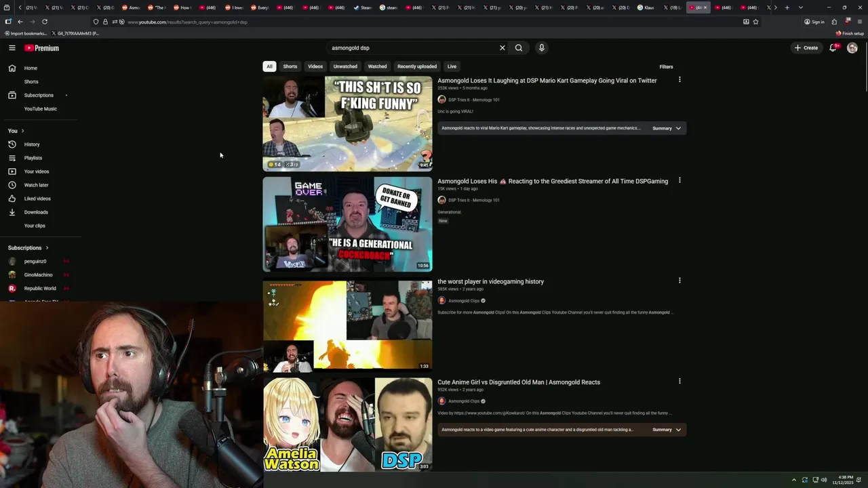This screenshot has width=868, height=488.
Task: Select the Watched filter chip
Action: (377, 66)
